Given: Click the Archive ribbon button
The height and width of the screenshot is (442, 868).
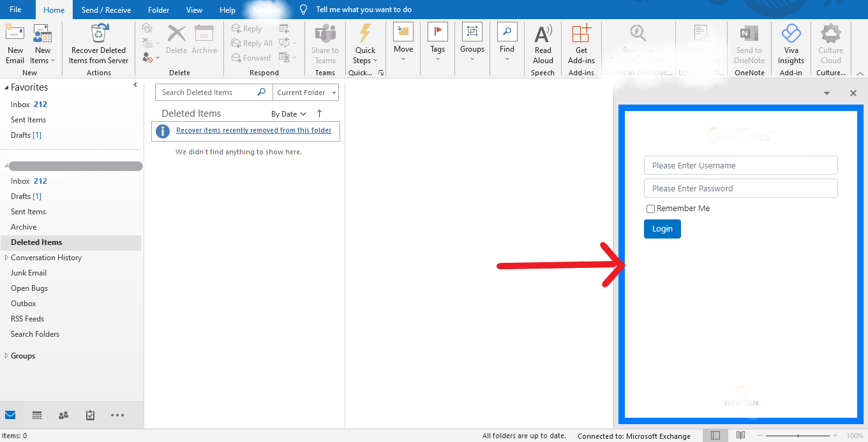Looking at the screenshot, I should [x=204, y=40].
